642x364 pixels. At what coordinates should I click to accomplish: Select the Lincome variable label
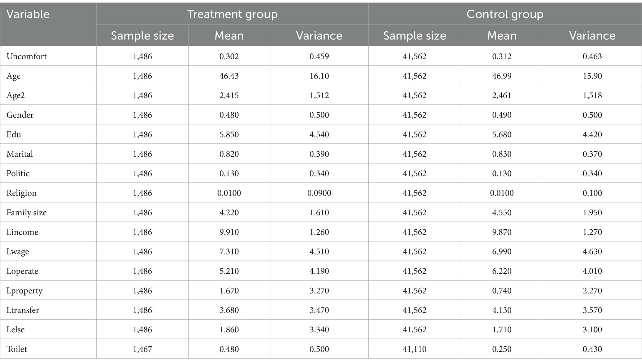[22, 232]
